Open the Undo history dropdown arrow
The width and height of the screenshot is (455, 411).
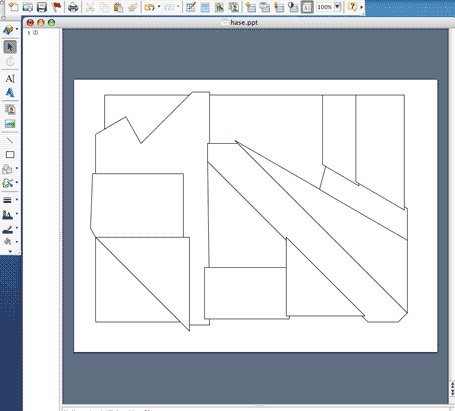pyautogui.click(x=159, y=7)
